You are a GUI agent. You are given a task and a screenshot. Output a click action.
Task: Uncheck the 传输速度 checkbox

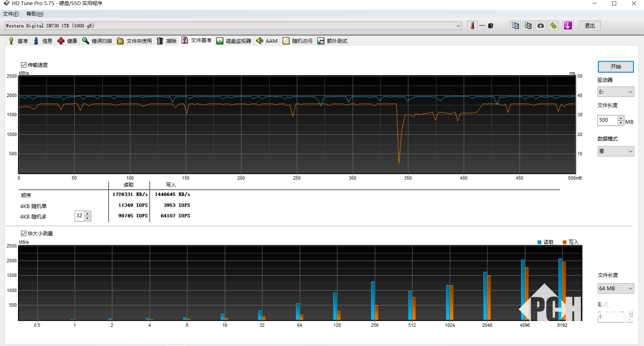(24, 65)
